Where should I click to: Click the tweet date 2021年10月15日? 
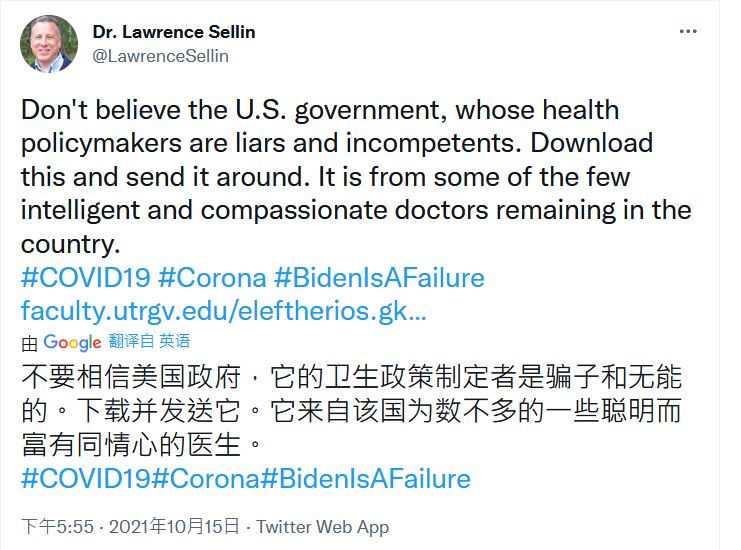point(174,526)
